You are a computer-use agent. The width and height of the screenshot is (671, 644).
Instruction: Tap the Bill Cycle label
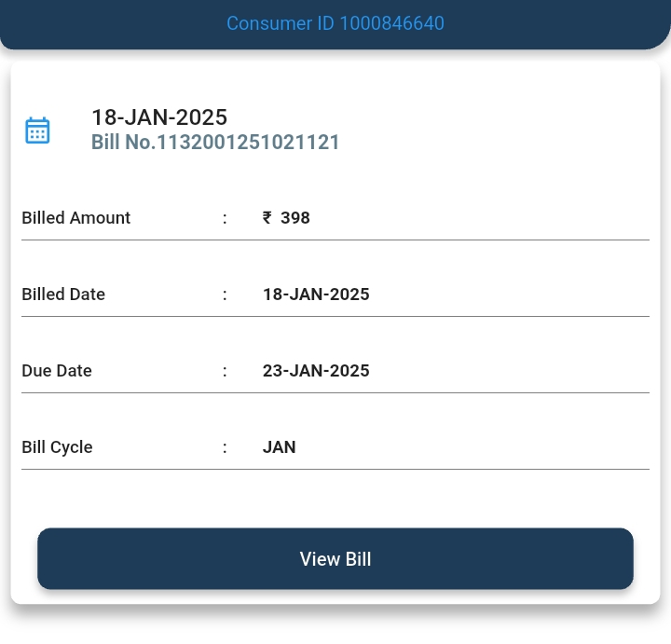click(x=57, y=447)
